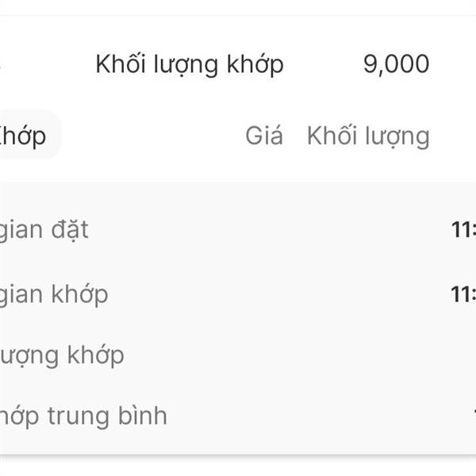Click the time value in the "gian khớp" row
The image size is (476, 476).
[x=464, y=294]
